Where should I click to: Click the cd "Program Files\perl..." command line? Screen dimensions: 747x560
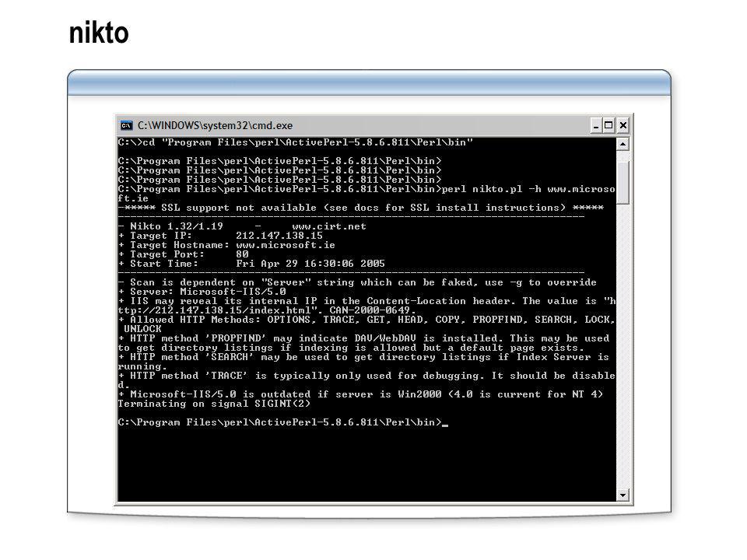(296, 142)
